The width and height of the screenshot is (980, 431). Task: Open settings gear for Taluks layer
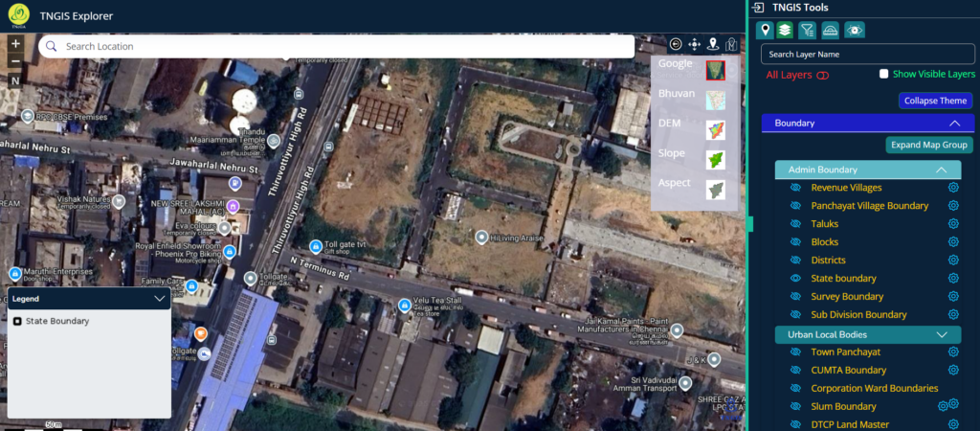(x=953, y=224)
